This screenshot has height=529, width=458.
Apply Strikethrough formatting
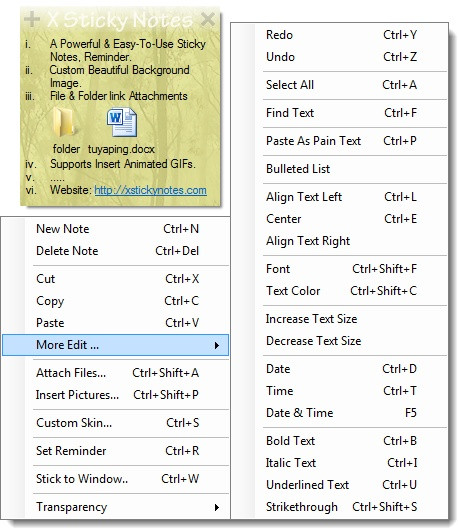coord(339,507)
